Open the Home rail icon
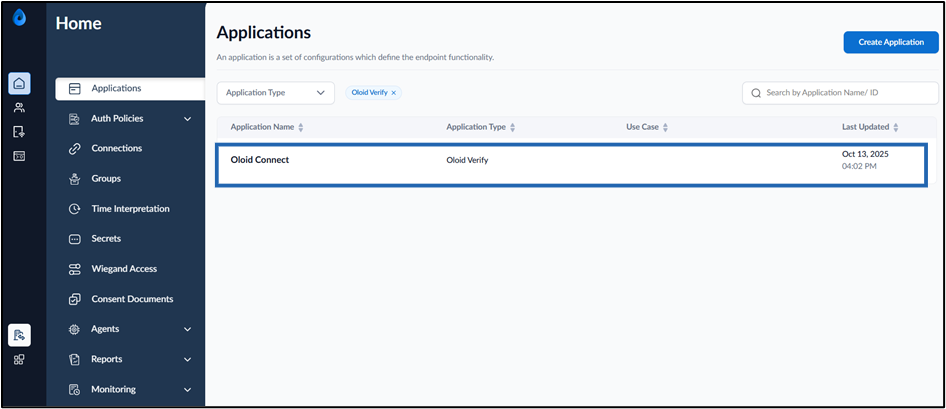This screenshot has height=409, width=946. 19,83
